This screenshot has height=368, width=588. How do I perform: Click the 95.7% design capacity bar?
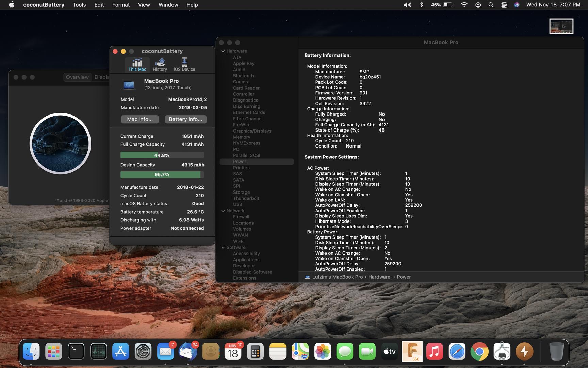pos(162,174)
